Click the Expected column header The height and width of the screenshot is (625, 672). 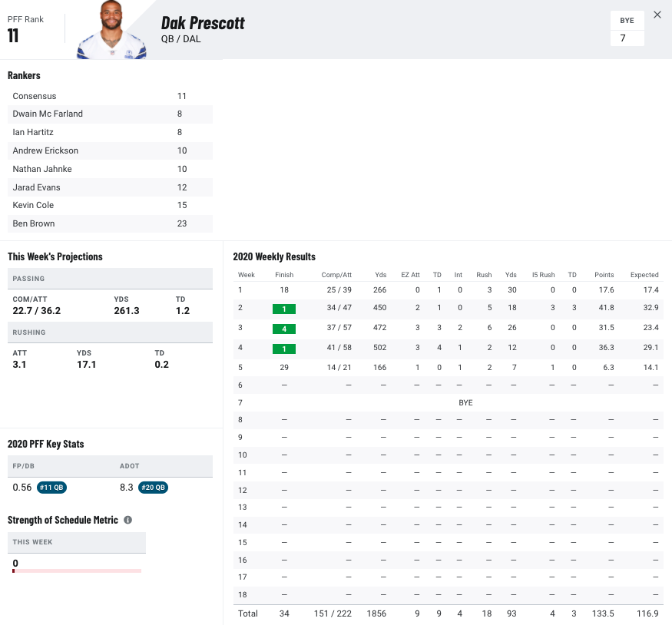(x=644, y=275)
